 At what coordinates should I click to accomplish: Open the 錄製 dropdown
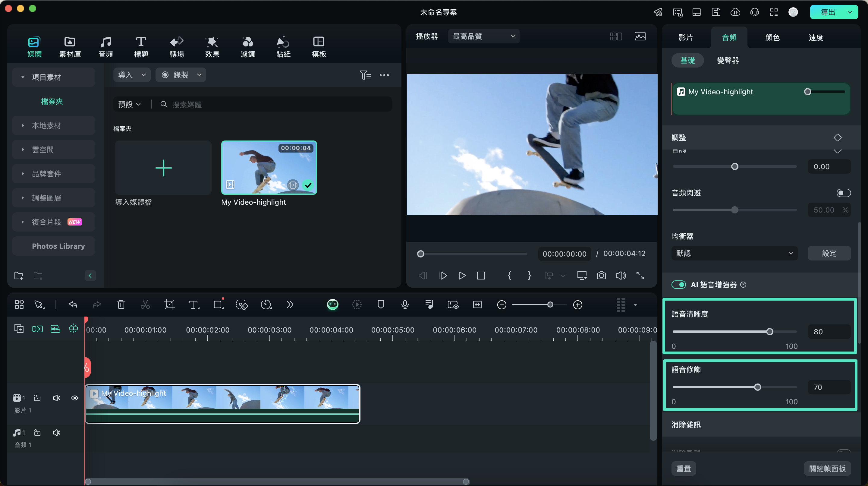pyautogui.click(x=181, y=75)
